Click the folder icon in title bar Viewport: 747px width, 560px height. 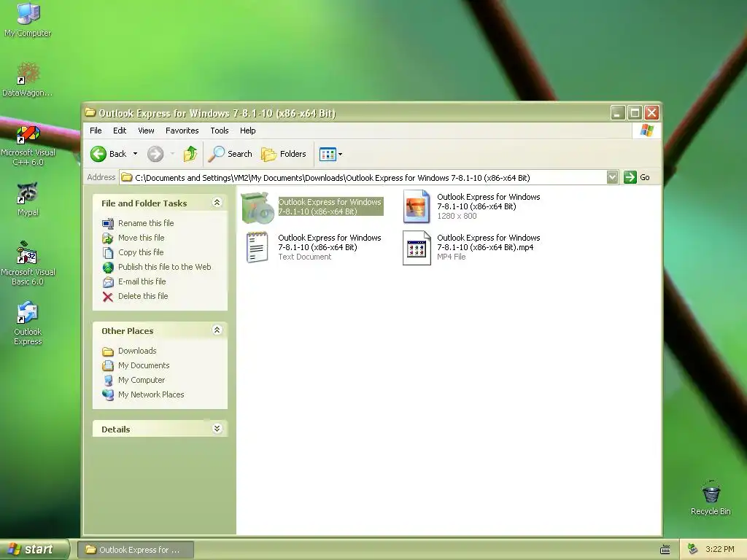click(x=90, y=113)
